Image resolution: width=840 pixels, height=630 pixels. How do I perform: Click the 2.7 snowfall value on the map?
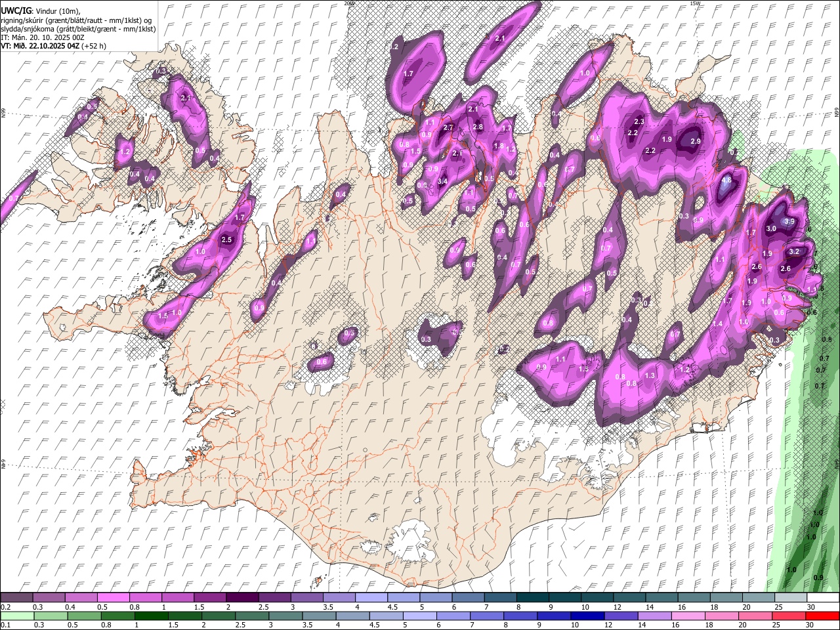(x=449, y=128)
